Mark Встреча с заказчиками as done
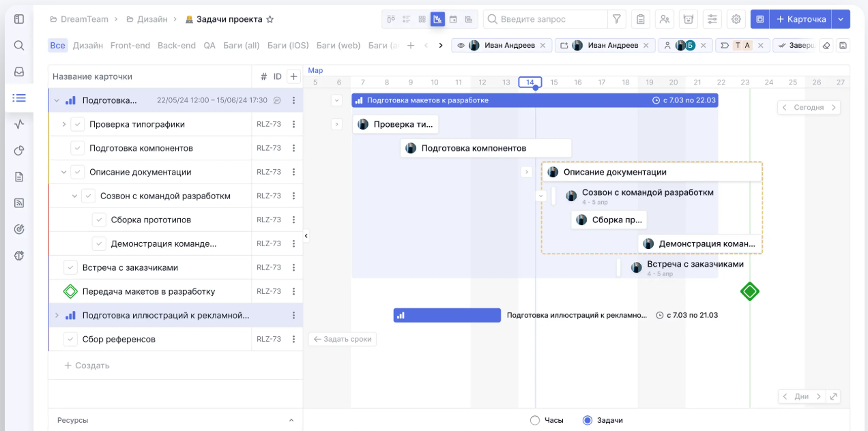868x431 pixels. [x=71, y=267]
